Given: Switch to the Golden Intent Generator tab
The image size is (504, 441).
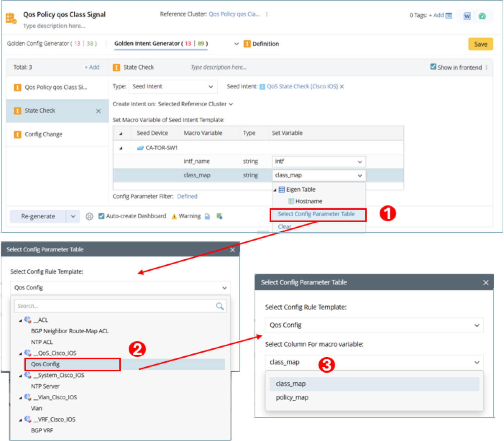Looking at the screenshot, I should 161,43.
